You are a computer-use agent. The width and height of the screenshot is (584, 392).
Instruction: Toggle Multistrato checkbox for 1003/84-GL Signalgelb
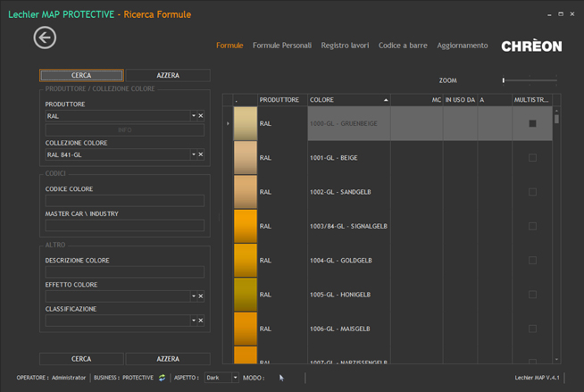point(532,226)
